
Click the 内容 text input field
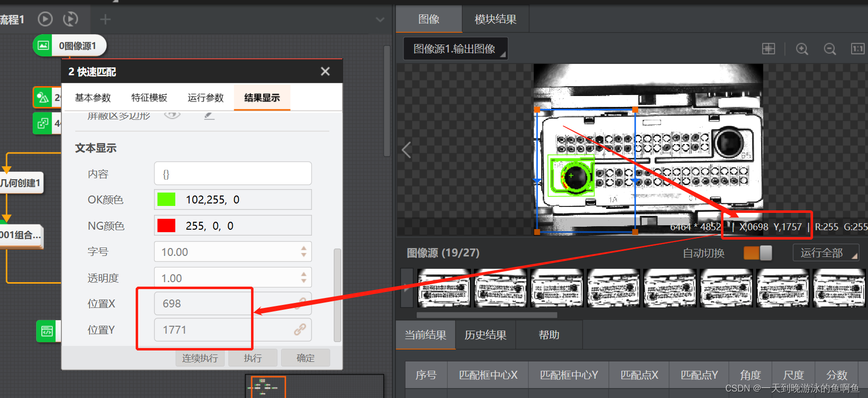pos(233,174)
